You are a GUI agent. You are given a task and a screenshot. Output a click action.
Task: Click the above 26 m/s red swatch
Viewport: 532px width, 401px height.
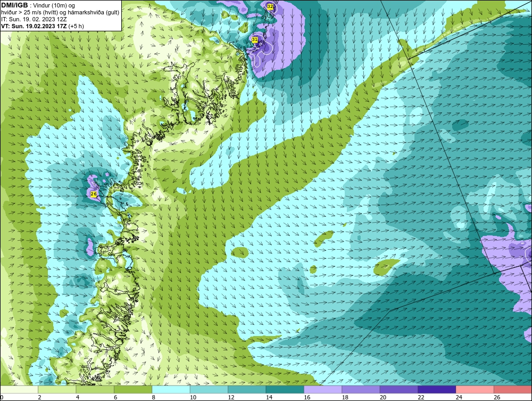[x=513, y=389]
